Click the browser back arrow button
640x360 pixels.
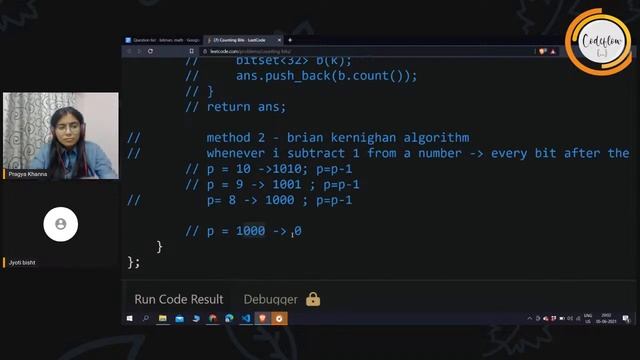pos(129,51)
